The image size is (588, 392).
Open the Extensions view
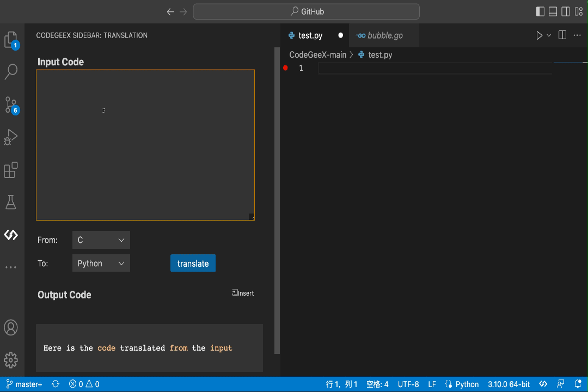tap(11, 170)
